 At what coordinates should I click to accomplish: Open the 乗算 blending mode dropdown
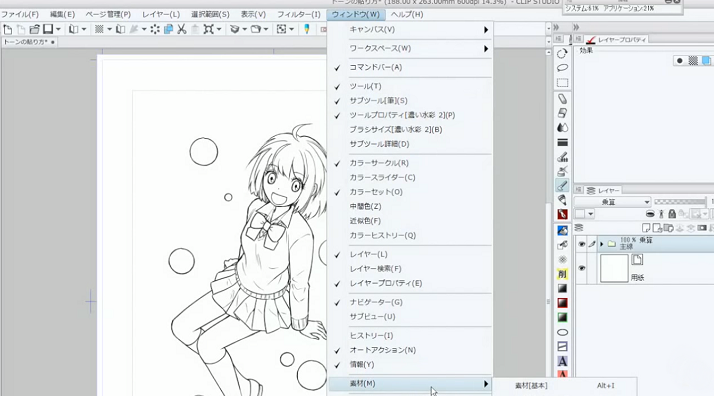pyautogui.click(x=612, y=202)
